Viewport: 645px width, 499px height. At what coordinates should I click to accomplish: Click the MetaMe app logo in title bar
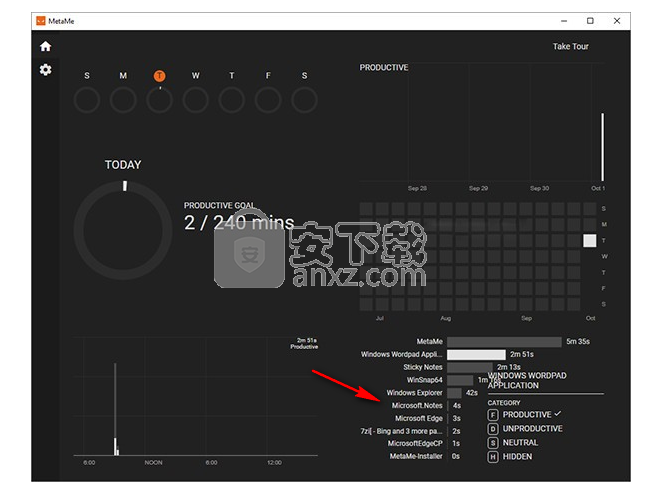[x=40, y=21]
